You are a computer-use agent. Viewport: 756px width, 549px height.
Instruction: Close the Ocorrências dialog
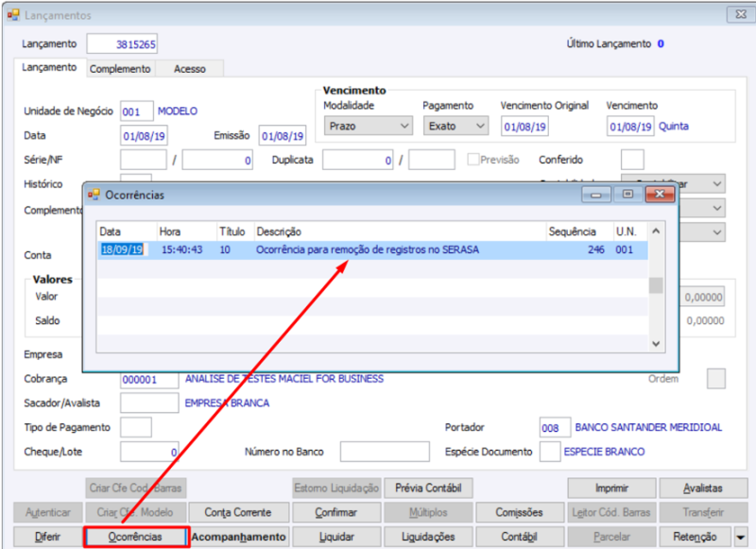point(660,195)
